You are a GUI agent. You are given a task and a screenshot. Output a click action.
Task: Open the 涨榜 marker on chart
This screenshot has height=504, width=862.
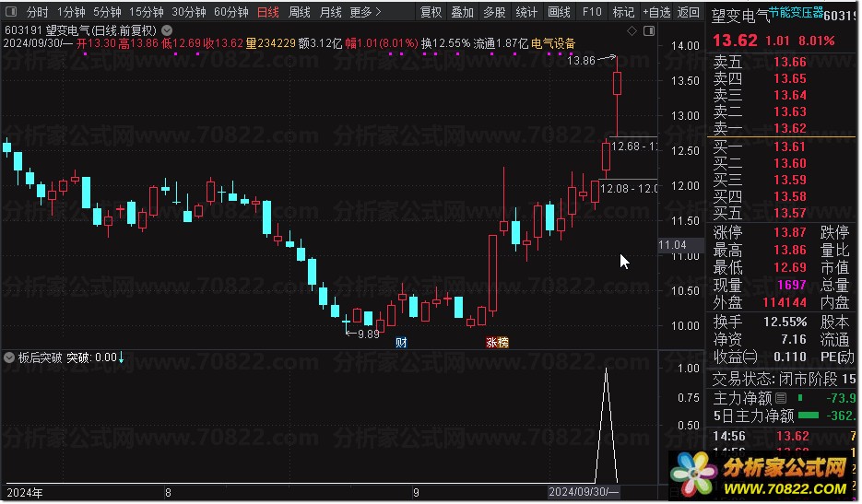point(498,343)
